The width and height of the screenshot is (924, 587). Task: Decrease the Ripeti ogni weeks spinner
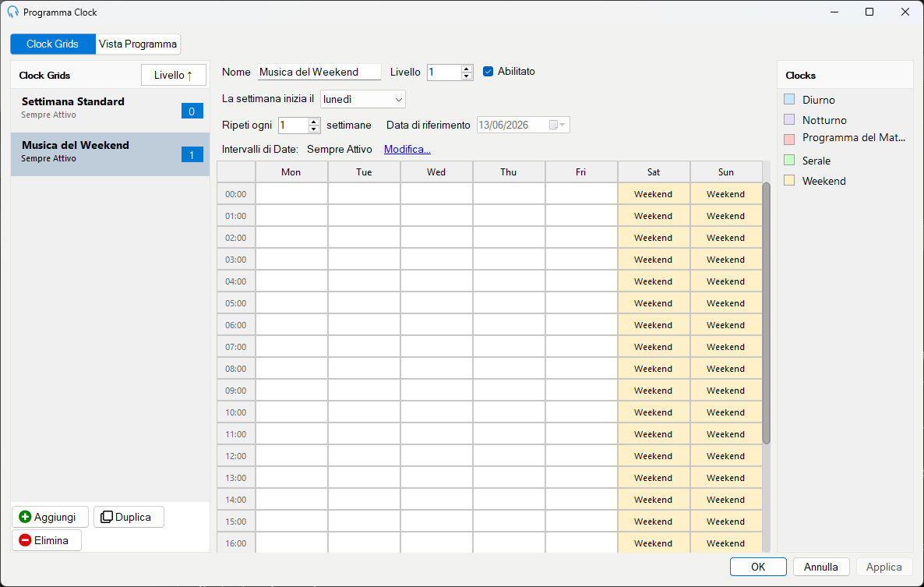pos(313,129)
